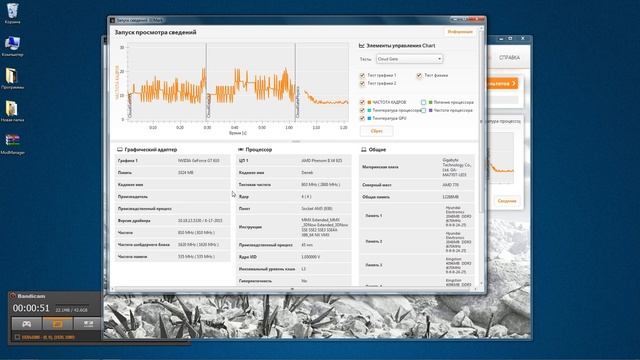The height and width of the screenshot is (360, 640).
Task: Click the Информация button at top right
Action: coord(460,32)
